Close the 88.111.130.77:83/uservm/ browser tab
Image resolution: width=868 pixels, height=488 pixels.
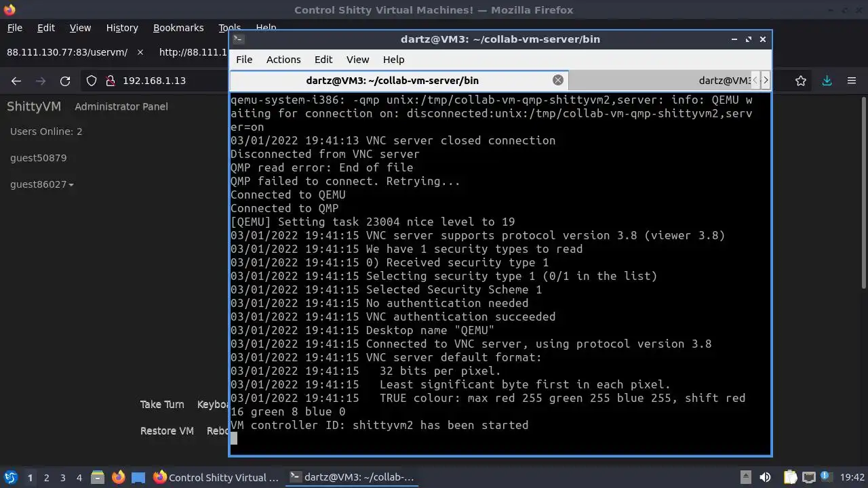click(140, 52)
